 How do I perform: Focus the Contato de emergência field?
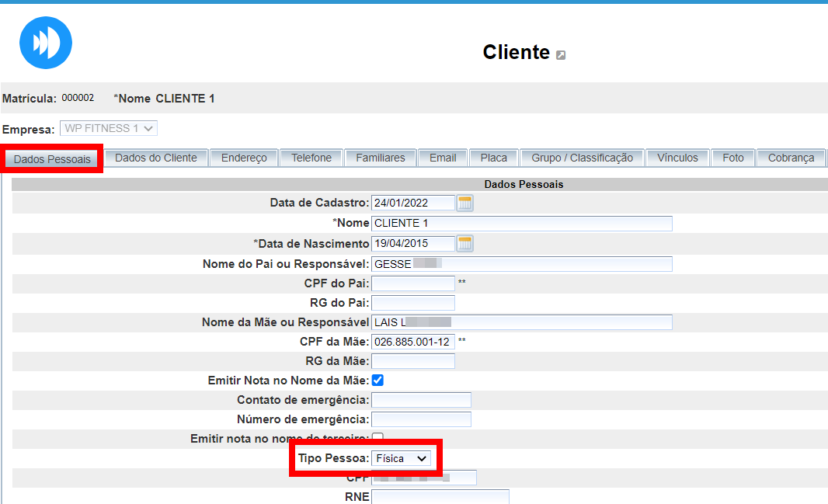pyautogui.click(x=421, y=400)
